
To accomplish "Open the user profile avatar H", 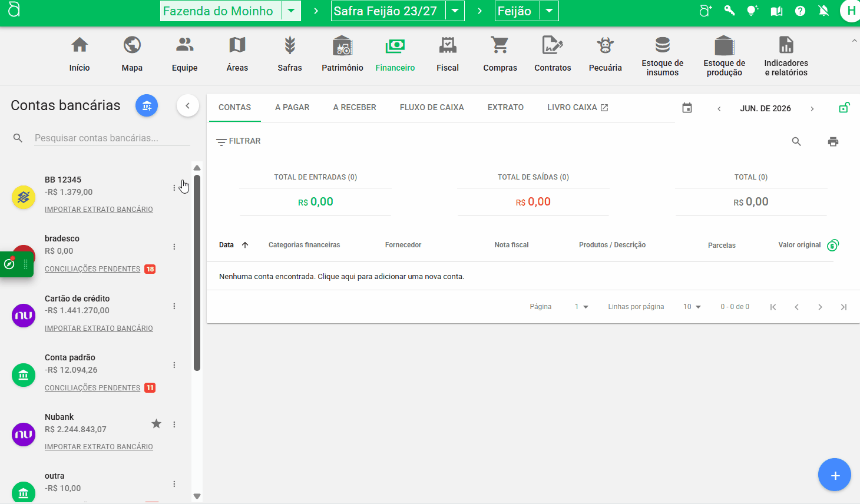I will (851, 11).
